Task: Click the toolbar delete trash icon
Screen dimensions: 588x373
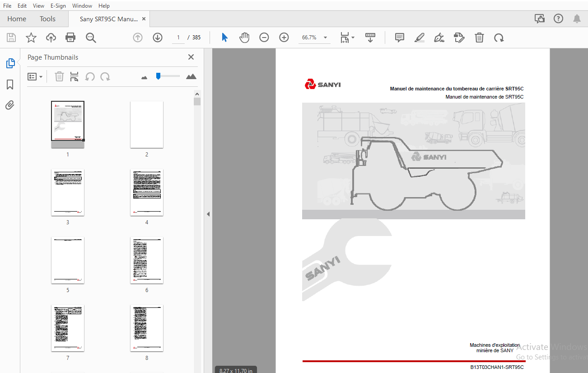Action: (x=479, y=38)
